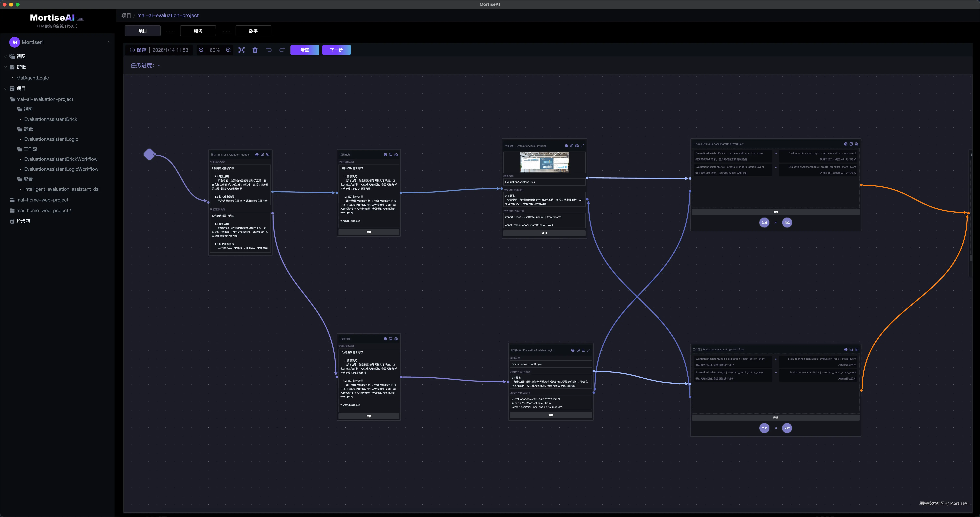The height and width of the screenshot is (517, 980).
Task: Open EvaluationAssistantLogicWorkflow in the project tree
Action: [x=61, y=169]
